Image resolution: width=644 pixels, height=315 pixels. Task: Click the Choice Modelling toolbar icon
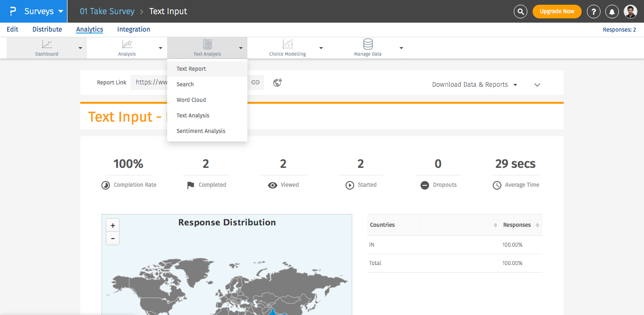(288, 44)
